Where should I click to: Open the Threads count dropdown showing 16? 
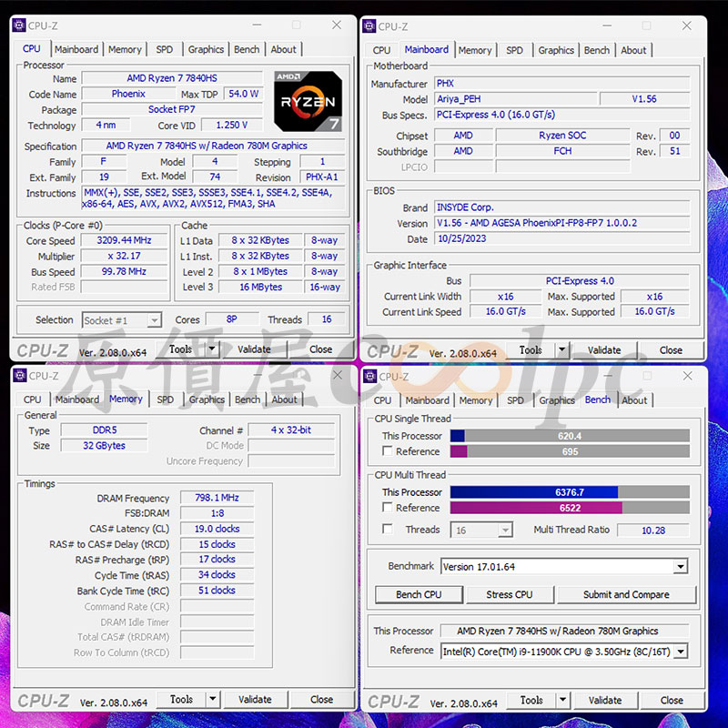pos(481,530)
